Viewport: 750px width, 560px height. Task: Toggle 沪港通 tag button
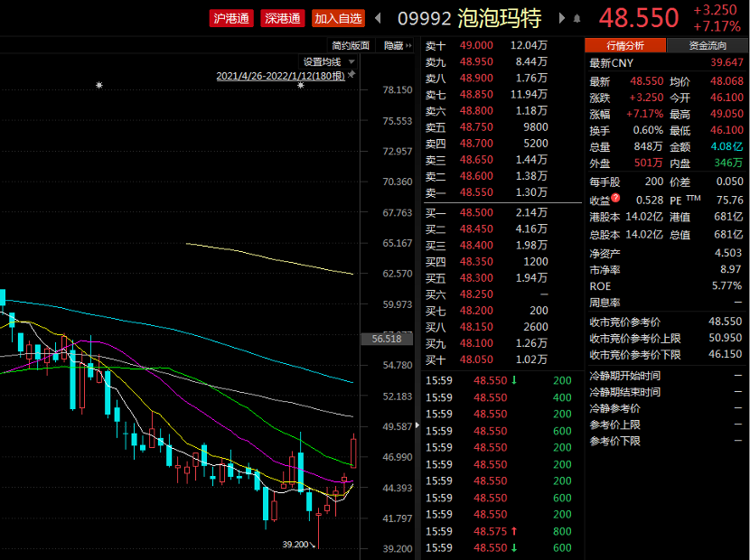click(x=231, y=18)
